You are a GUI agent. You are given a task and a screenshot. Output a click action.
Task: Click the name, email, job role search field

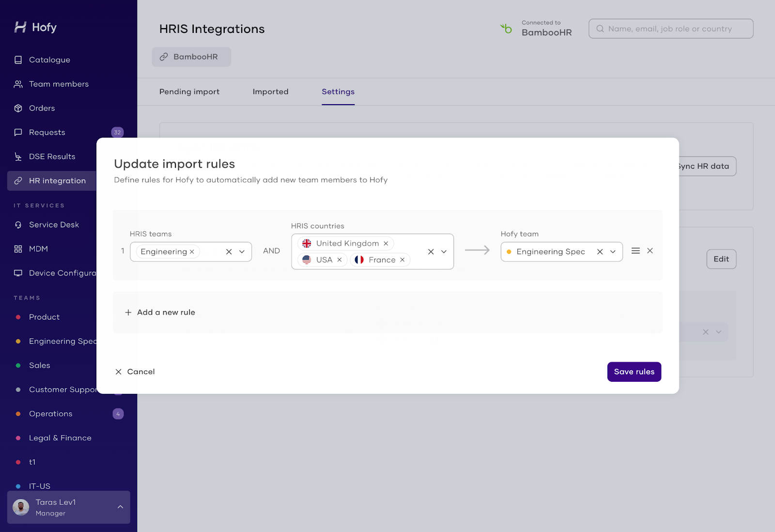click(670, 29)
